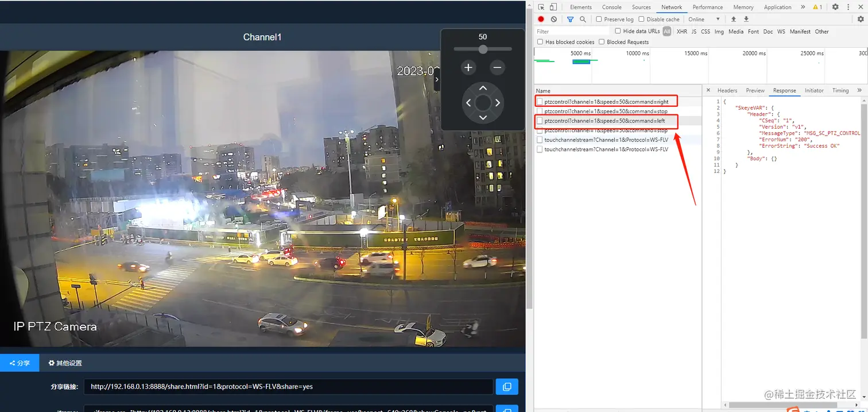Show more request detail tabs via chevron
Image resolution: width=868 pixels, height=412 pixels.
859,90
